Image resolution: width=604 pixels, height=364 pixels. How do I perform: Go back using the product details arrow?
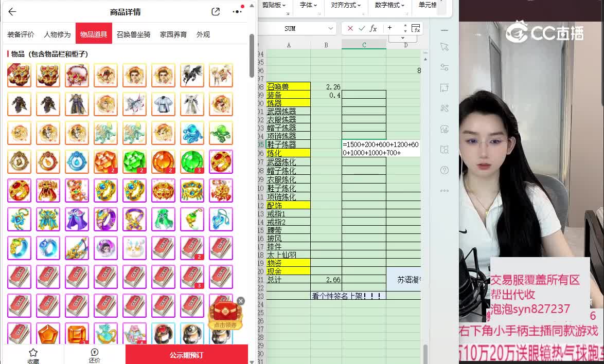[12, 11]
